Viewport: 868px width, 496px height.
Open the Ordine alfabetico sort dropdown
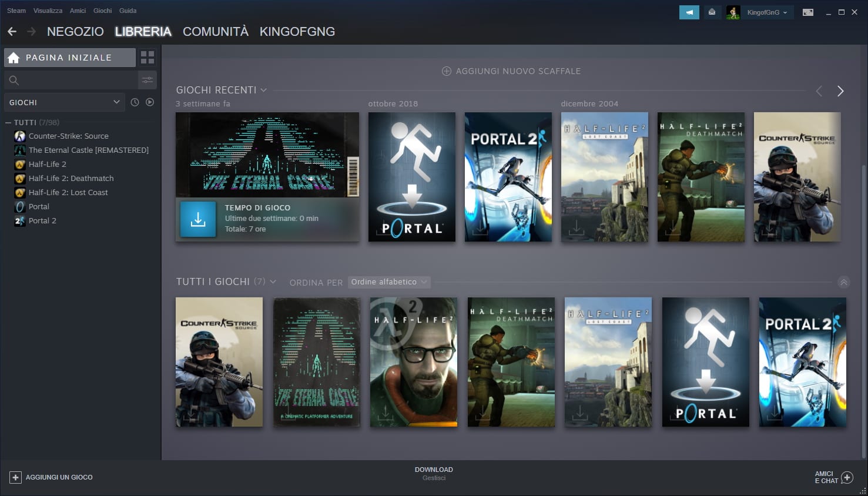coord(388,282)
